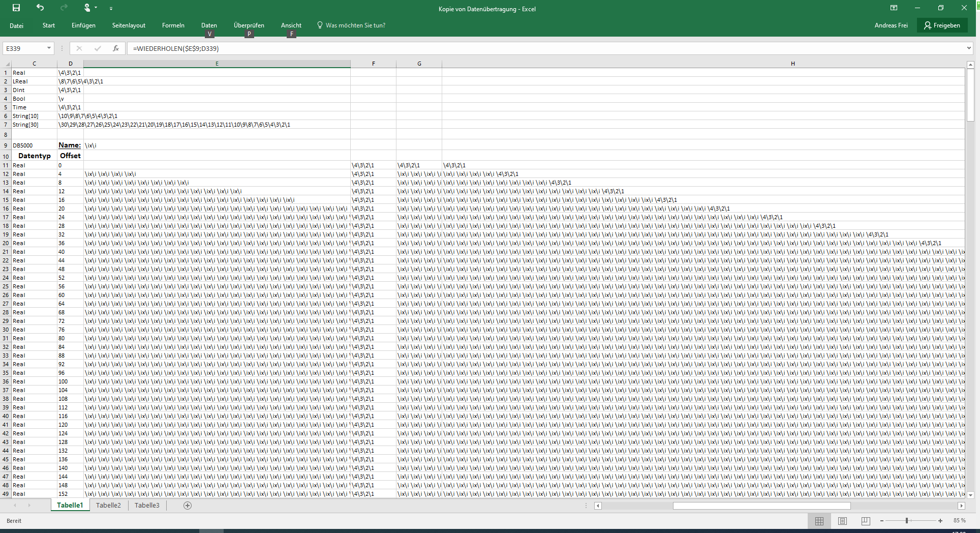Open Quick Access Toolbar customize dropdown
The image size is (980, 533).
[111, 9]
